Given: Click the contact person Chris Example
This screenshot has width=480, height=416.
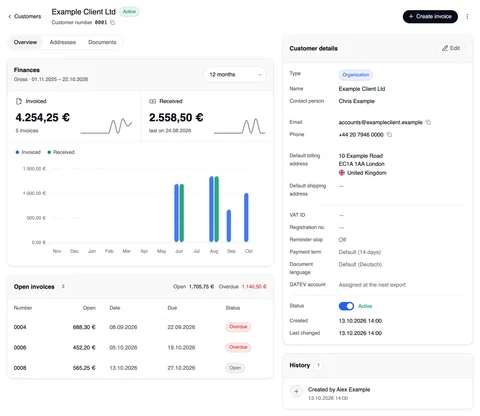Looking at the screenshot, I should (x=357, y=101).
